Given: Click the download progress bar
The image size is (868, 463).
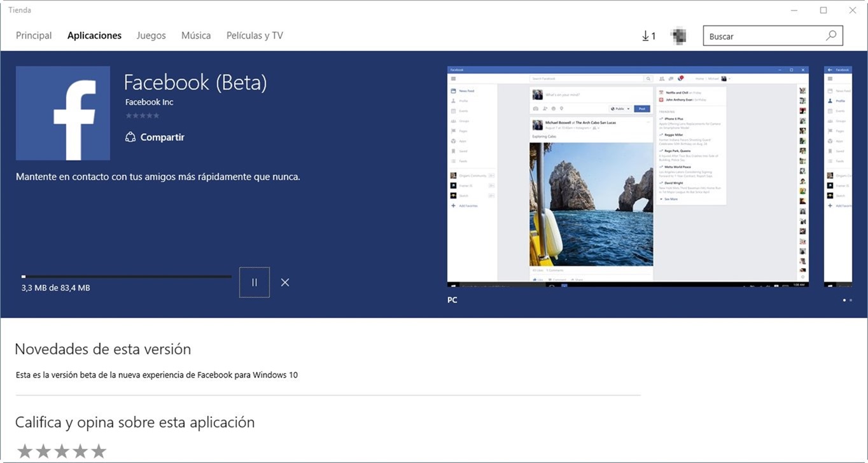Looking at the screenshot, I should click(x=127, y=277).
